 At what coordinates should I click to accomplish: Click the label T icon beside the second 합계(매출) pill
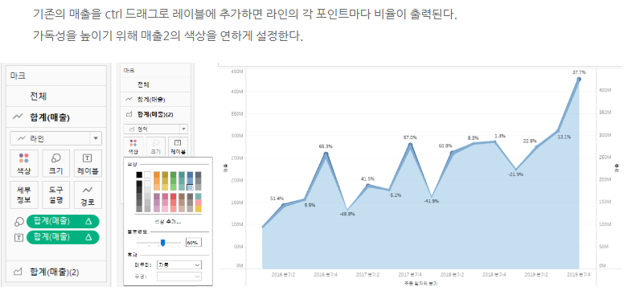(x=18, y=237)
